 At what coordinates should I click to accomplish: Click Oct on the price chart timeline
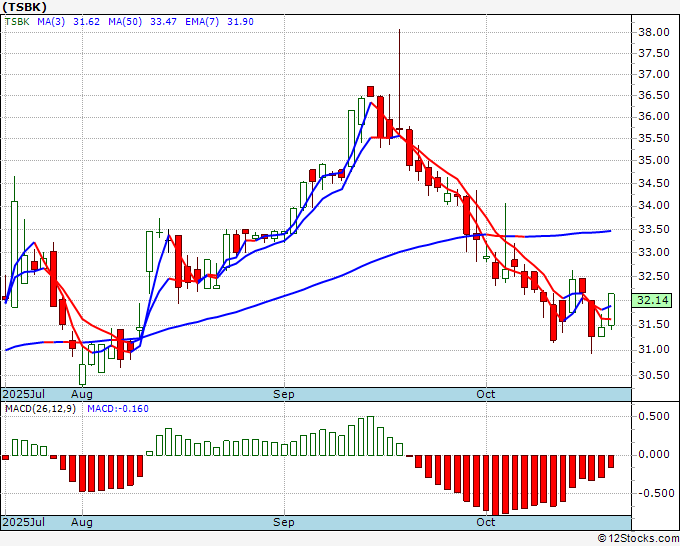coord(486,394)
